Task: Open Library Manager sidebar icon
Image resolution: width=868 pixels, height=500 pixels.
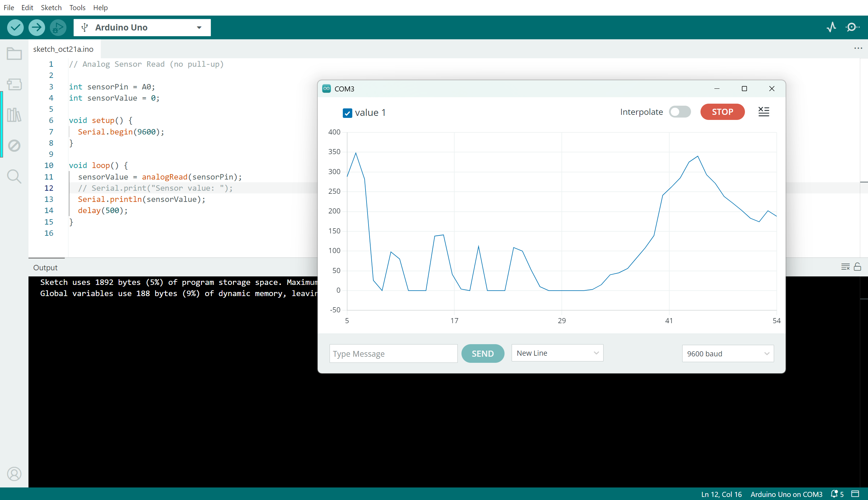Action: point(14,115)
